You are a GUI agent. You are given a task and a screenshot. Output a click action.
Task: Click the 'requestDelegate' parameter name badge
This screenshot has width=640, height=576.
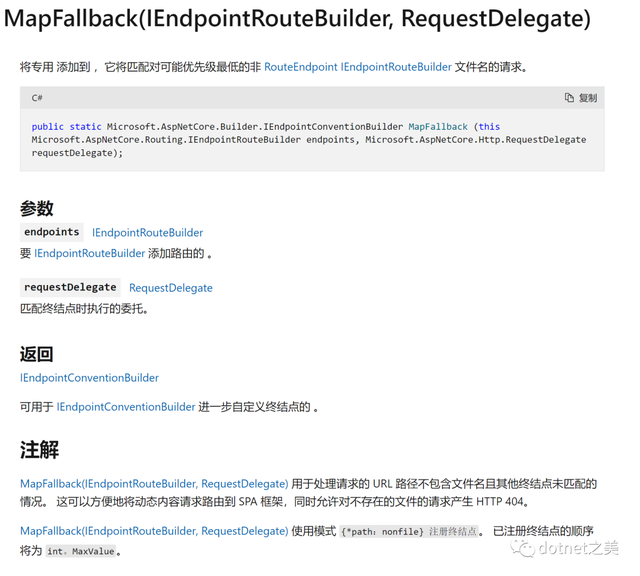pos(70,288)
